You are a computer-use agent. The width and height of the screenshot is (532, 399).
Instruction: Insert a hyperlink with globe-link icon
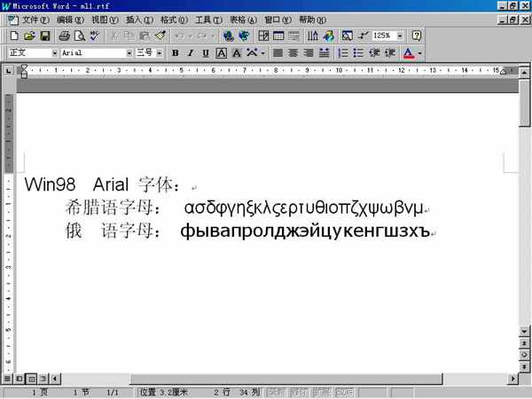tap(229, 35)
